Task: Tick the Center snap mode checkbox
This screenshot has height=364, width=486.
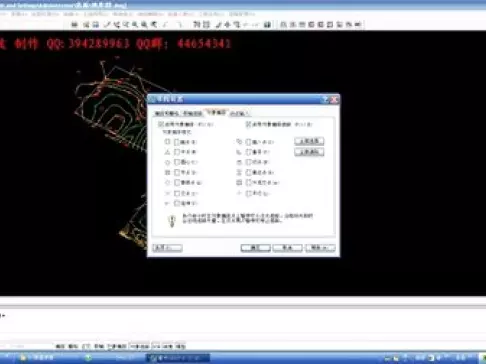Action: pos(177,162)
